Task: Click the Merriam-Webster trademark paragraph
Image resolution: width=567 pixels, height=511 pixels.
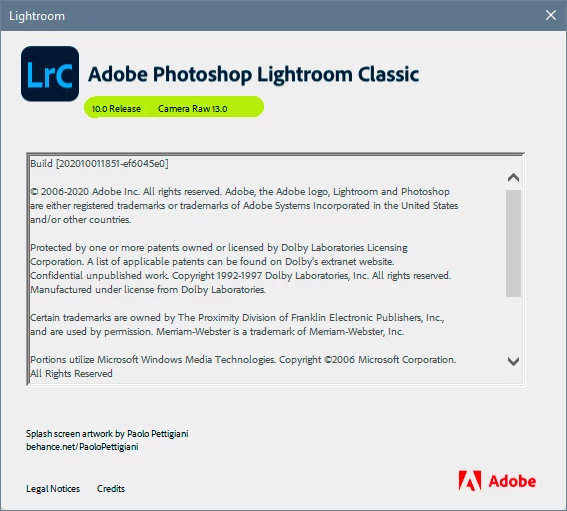Action: (x=237, y=324)
